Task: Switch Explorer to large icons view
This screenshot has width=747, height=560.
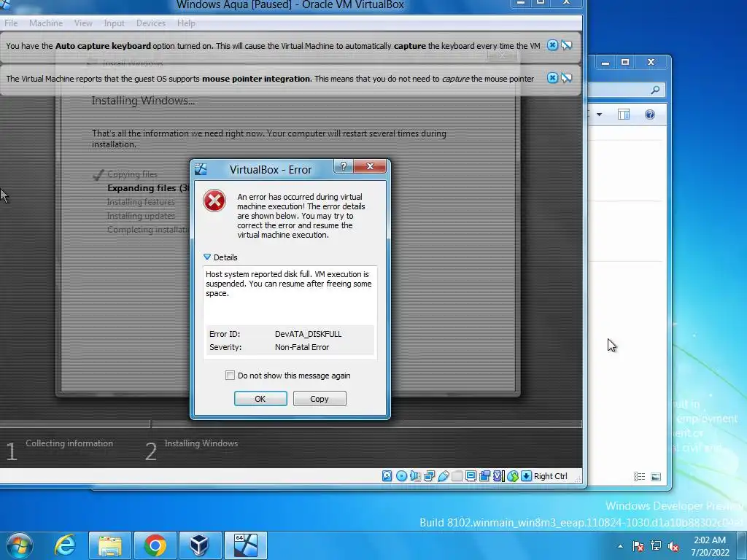Action: pyautogui.click(x=656, y=477)
